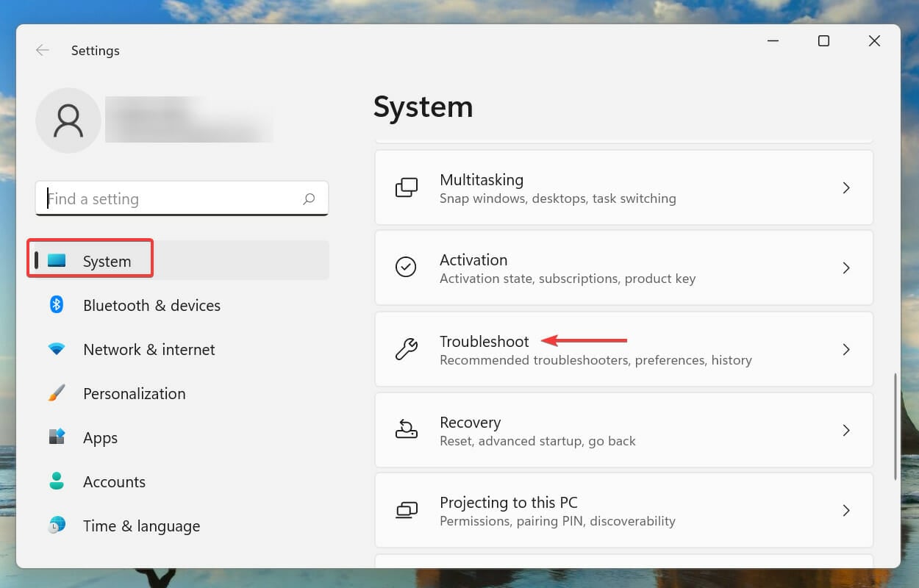Image resolution: width=919 pixels, height=588 pixels.
Task: Click the Activation checkmark icon
Action: 406,268
